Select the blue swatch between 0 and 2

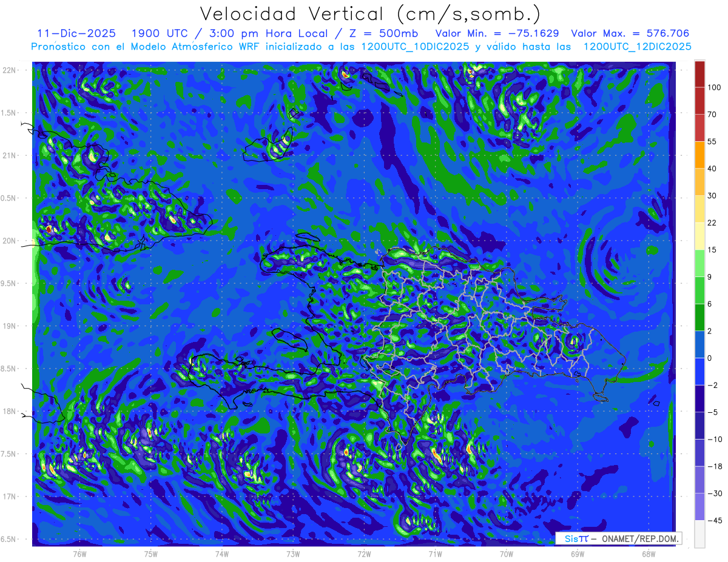(699, 344)
